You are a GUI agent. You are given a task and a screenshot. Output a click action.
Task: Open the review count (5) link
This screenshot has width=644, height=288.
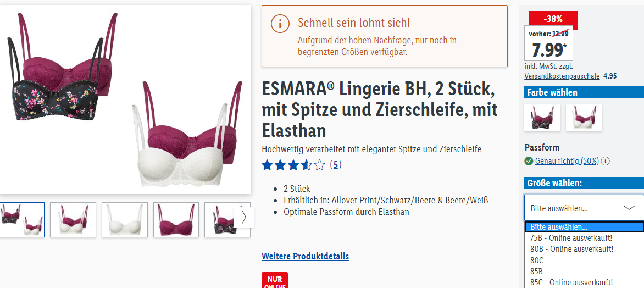(x=336, y=165)
